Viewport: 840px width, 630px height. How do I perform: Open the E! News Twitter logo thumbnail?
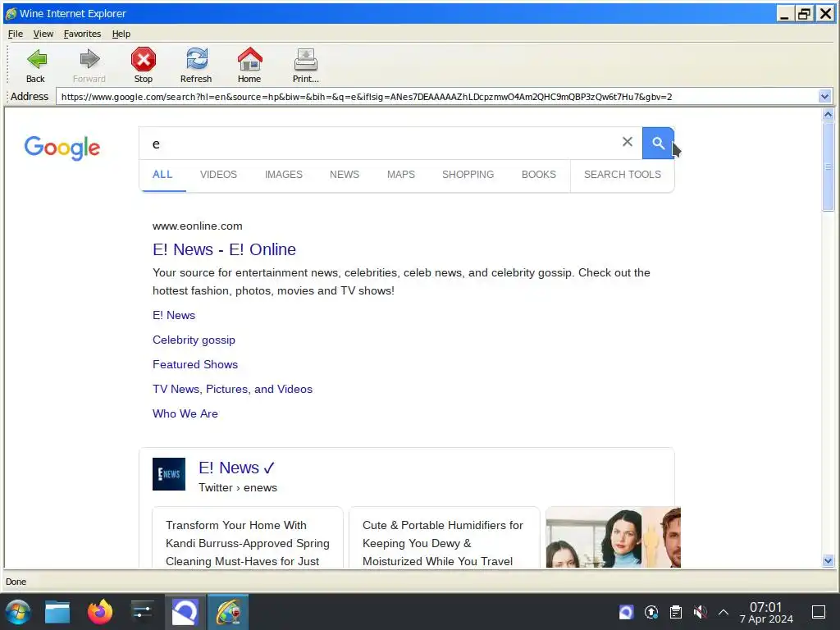coord(169,474)
